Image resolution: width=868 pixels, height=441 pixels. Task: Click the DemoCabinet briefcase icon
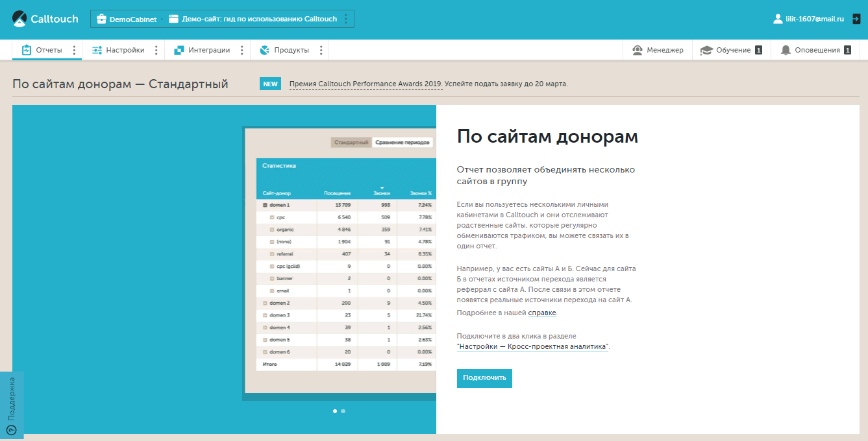click(101, 19)
